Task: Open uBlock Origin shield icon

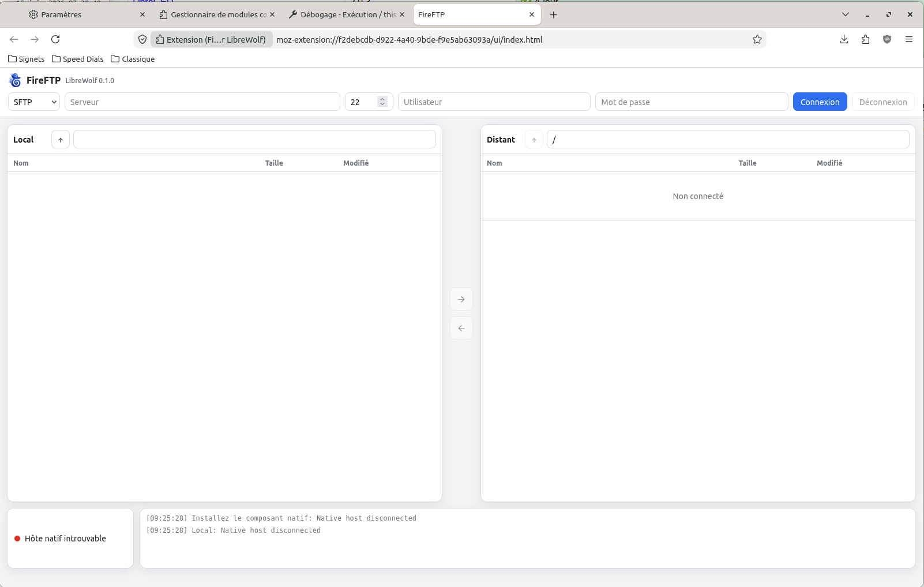Action: coord(887,39)
